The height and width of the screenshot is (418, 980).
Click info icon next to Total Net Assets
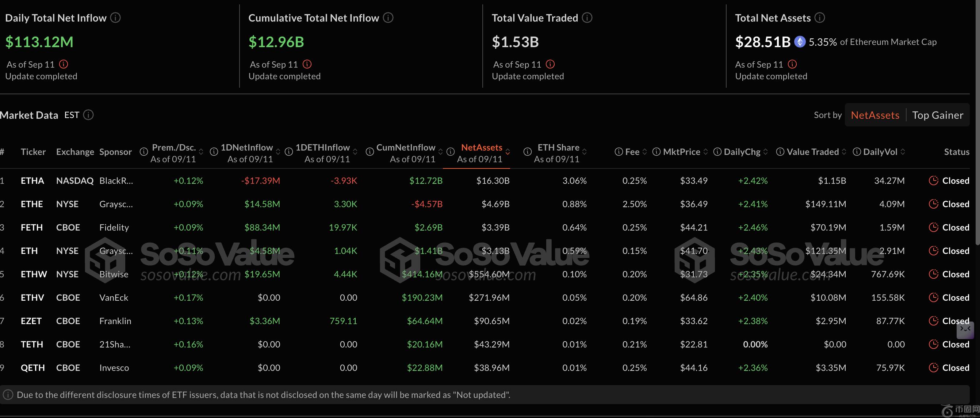click(x=820, y=18)
